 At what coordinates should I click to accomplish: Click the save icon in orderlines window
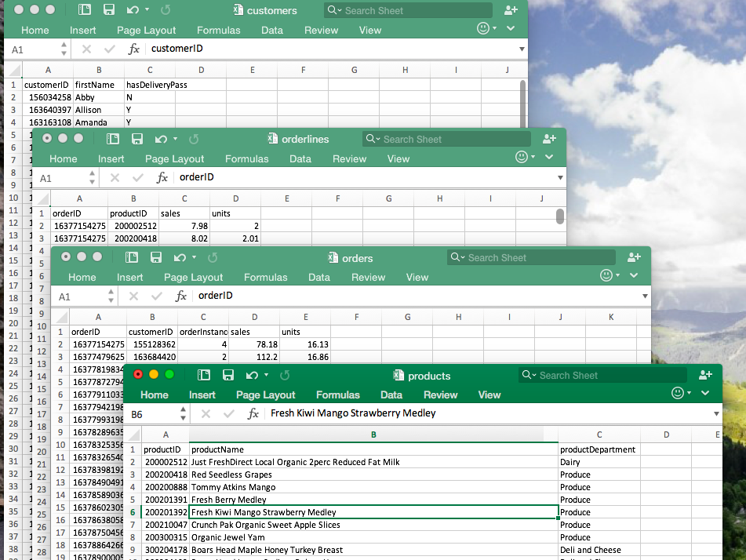[137, 139]
